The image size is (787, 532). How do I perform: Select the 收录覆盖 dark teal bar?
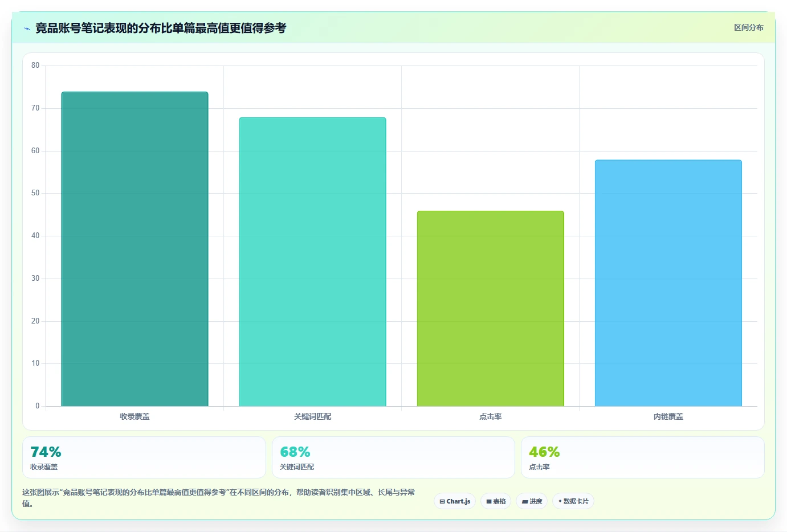(x=134, y=249)
